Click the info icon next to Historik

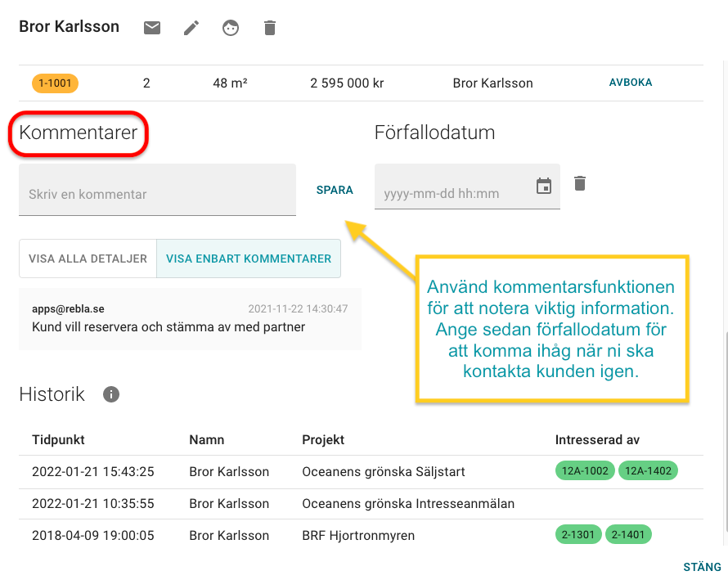pyautogui.click(x=110, y=394)
